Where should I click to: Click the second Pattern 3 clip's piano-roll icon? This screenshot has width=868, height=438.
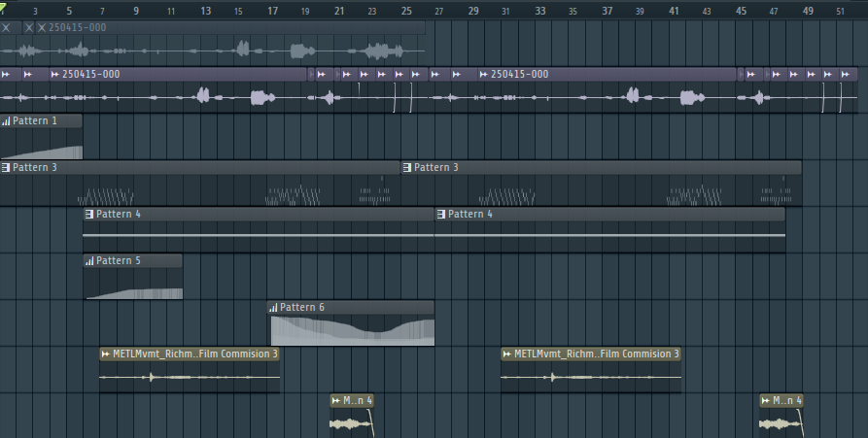tap(407, 168)
